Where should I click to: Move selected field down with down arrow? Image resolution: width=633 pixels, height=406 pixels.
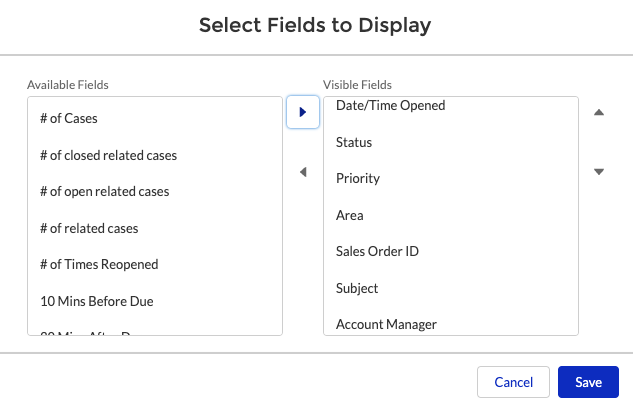tap(599, 172)
